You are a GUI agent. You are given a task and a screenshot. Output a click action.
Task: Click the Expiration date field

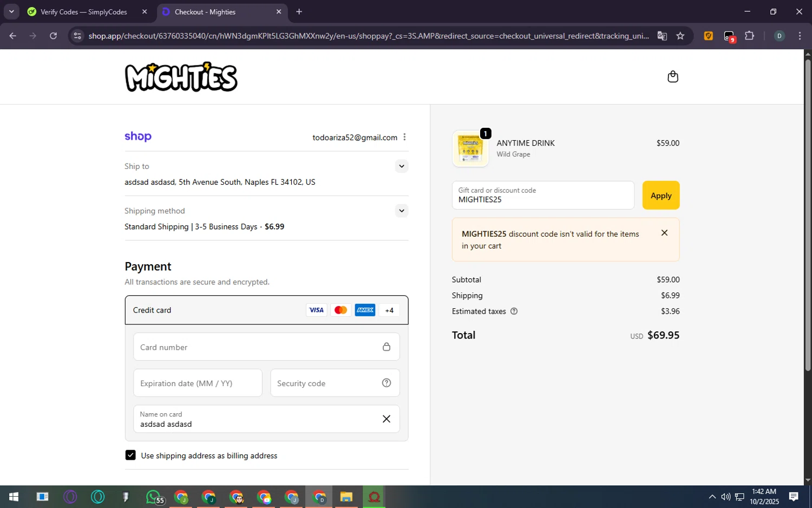[198, 383]
